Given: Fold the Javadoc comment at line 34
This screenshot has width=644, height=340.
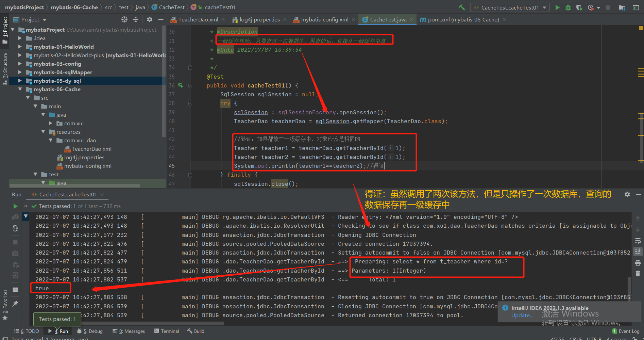Looking at the screenshot, I should (x=190, y=67).
